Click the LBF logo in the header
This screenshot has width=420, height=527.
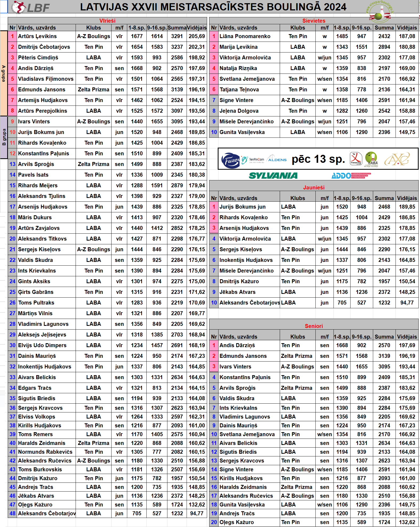coord(30,7)
